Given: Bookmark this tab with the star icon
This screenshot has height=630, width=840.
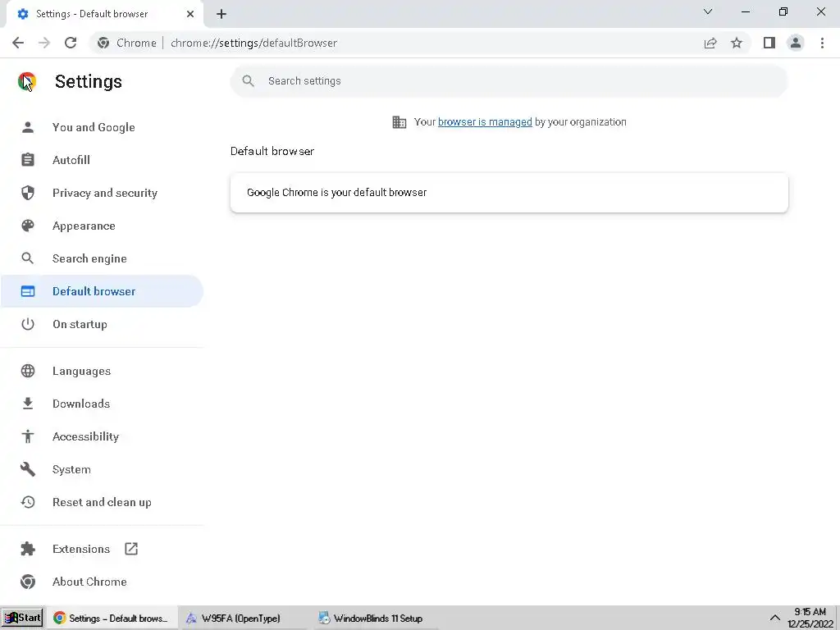Looking at the screenshot, I should (x=737, y=43).
